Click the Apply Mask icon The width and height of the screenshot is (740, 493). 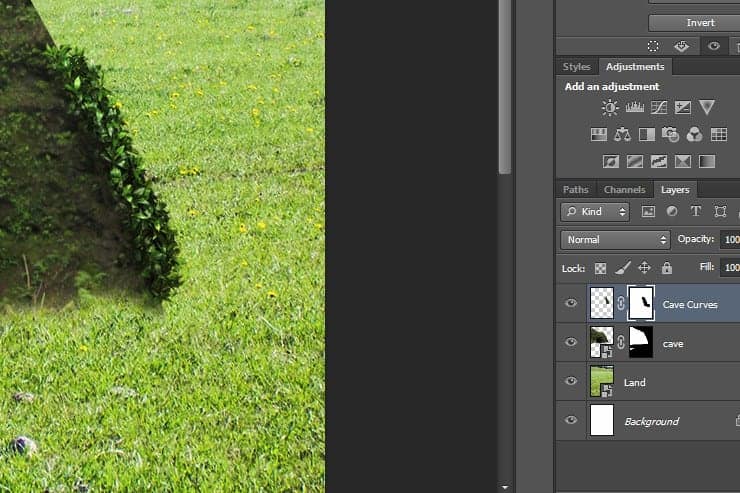[681, 46]
